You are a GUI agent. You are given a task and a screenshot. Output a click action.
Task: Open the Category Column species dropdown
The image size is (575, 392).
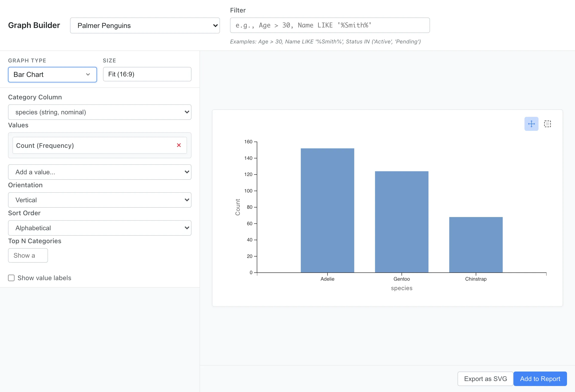99,112
